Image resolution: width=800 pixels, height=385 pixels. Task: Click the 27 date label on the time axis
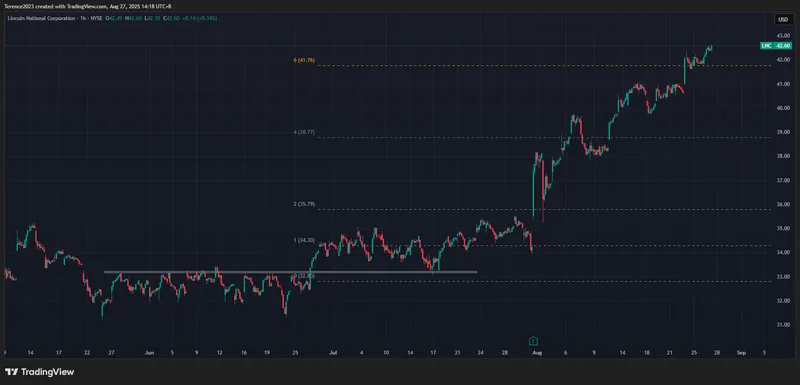pyautogui.click(x=111, y=352)
